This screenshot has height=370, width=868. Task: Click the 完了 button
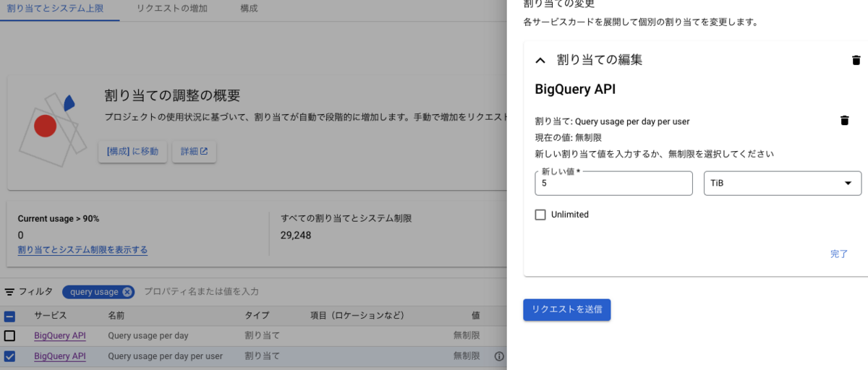(x=839, y=254)
